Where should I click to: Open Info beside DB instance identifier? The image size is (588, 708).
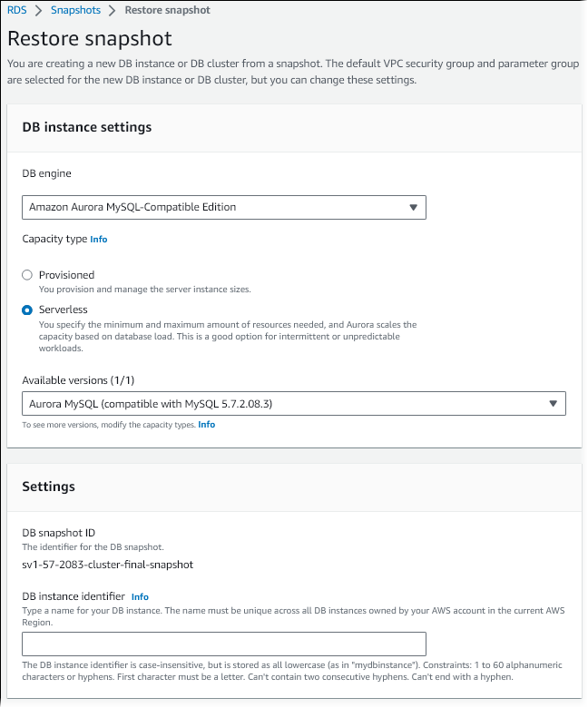140,596
